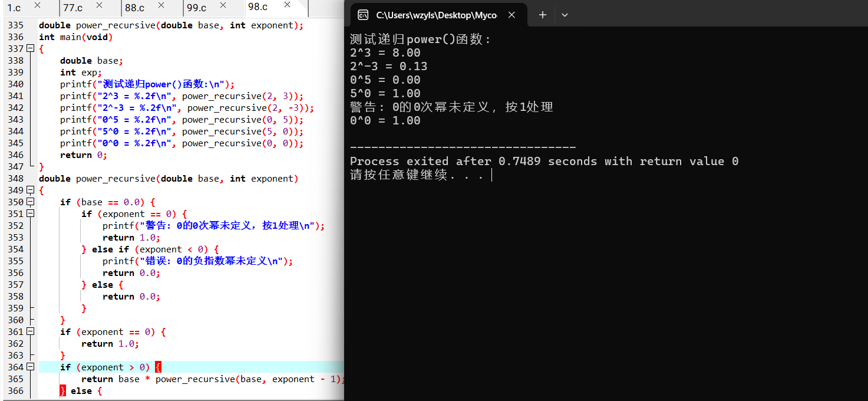Click the "double base;" declaration line

pos(92,61)
